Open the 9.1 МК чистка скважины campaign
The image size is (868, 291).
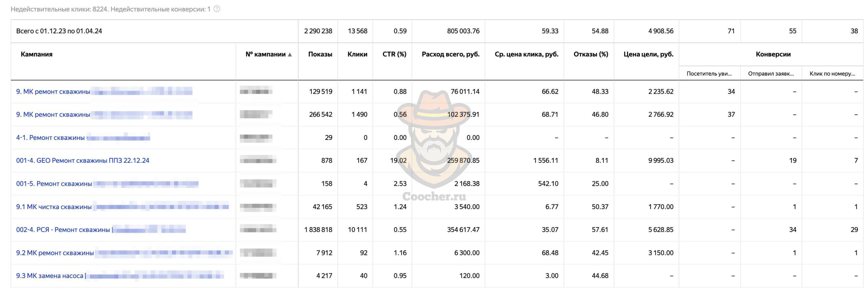(x=54, y=207)
